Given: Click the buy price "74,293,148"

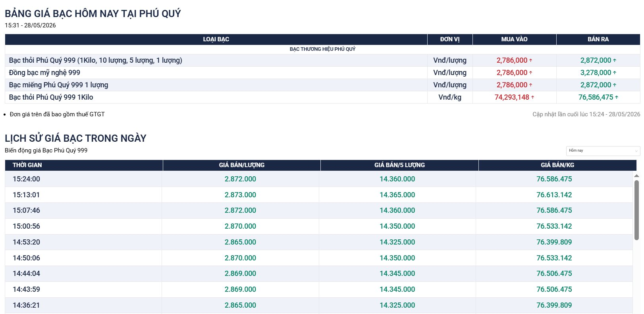Looking at the screenshot, I should coord(512,97).
